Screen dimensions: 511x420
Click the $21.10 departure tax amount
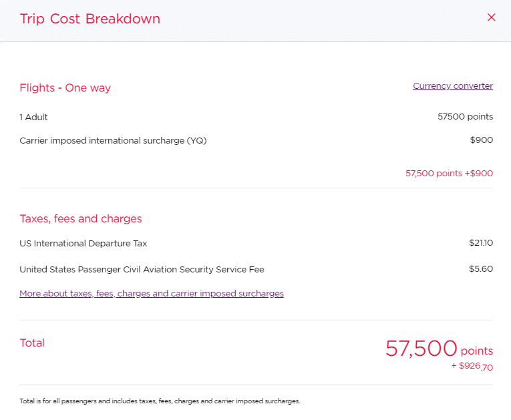[481, 243]
